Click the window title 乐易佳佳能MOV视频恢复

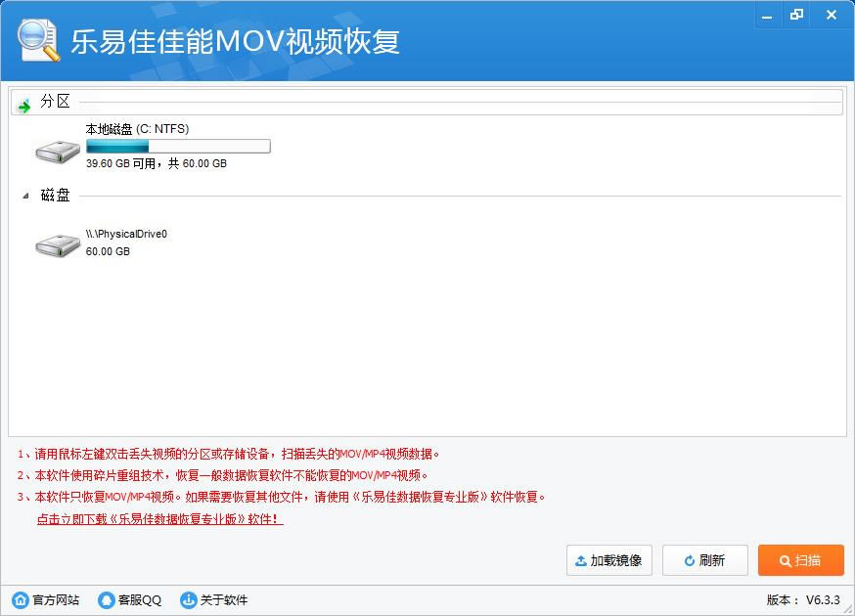click(x=236, y=41)
